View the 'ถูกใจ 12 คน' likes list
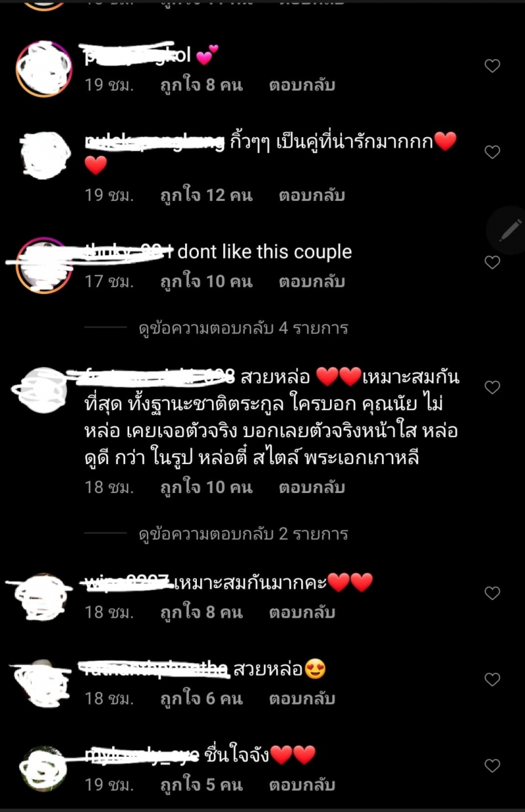Screen dimensions: 525x812 (x=206, y=196)
